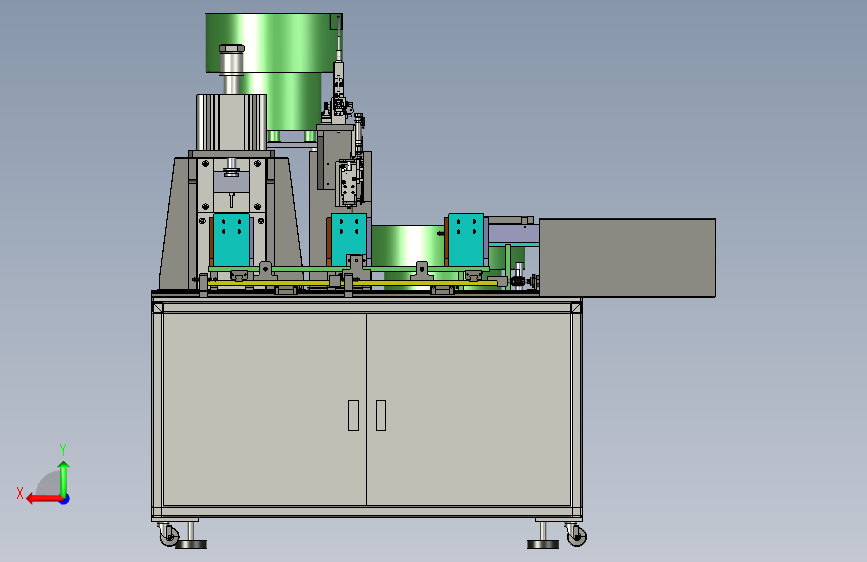Pick the right leveling foot pad
Viewport: 867px width, 562px height.
tap(543, 544)
